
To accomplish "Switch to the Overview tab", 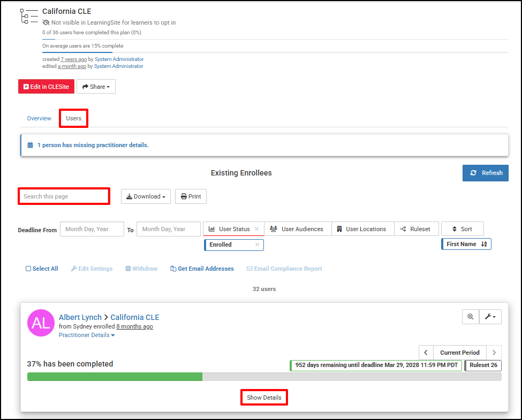I will (39, 118).
